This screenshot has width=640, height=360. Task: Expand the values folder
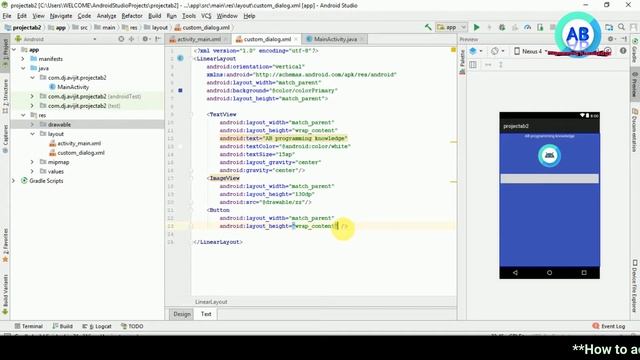(x=33, y=171)
